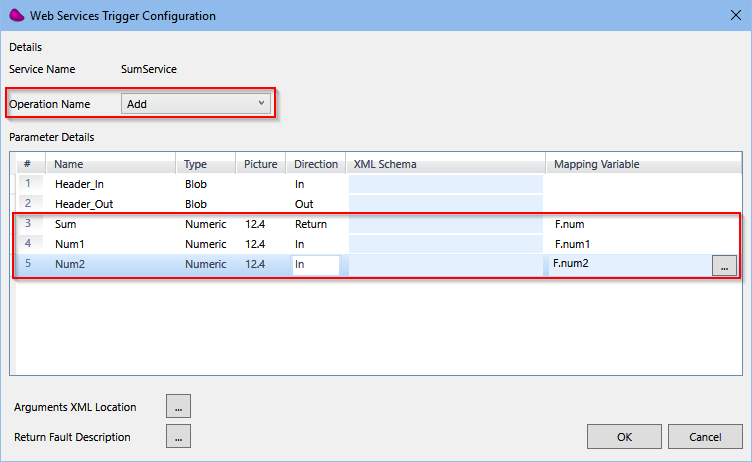752x462 pixels.
Task: Click the Direction column header
Action: [x=316, y=164]
